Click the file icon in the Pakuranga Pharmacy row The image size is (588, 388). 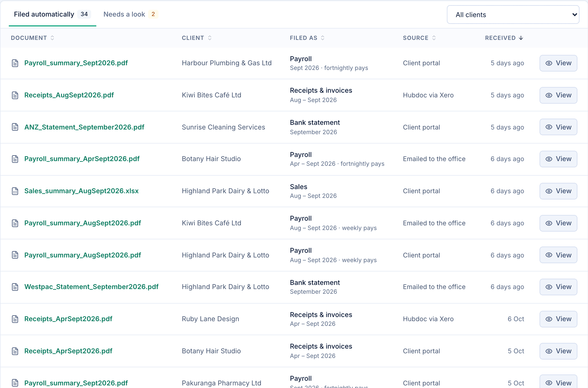[15, 383]
